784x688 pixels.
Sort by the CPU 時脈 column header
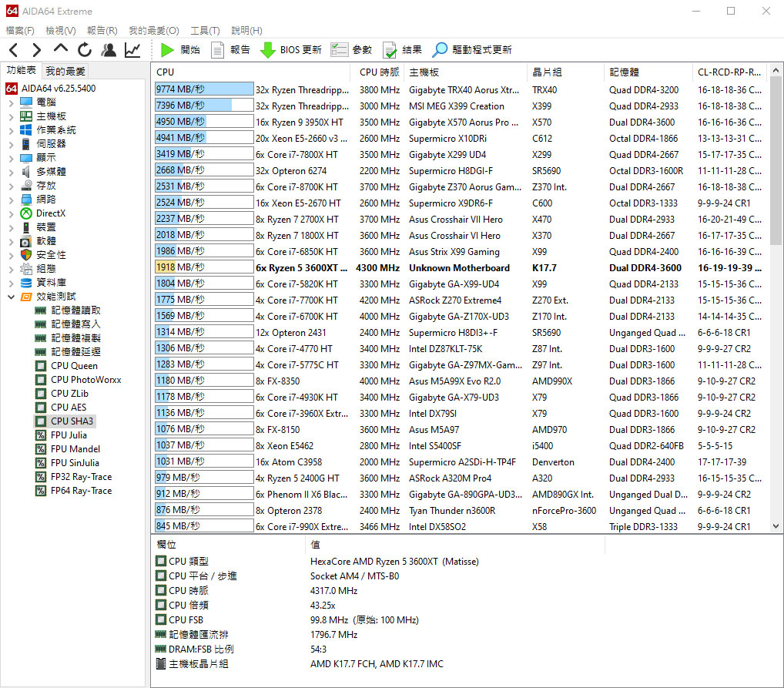click(377, 72)
